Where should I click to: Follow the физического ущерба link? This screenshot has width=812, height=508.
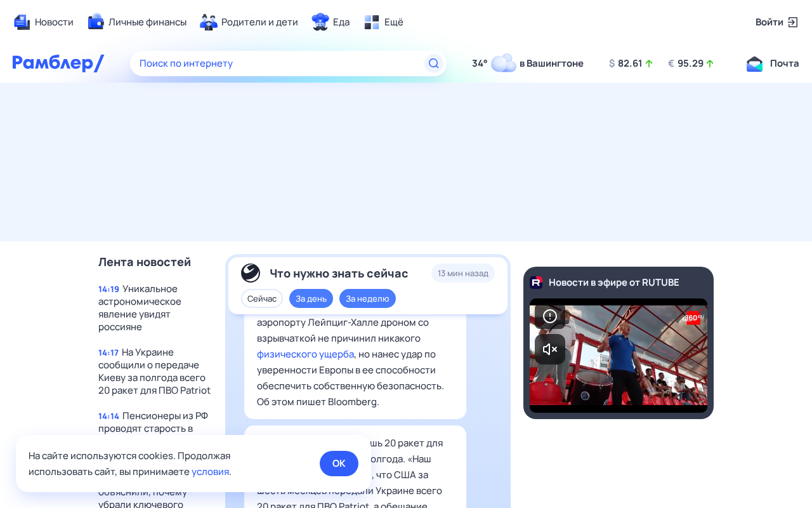pos(305,354)
